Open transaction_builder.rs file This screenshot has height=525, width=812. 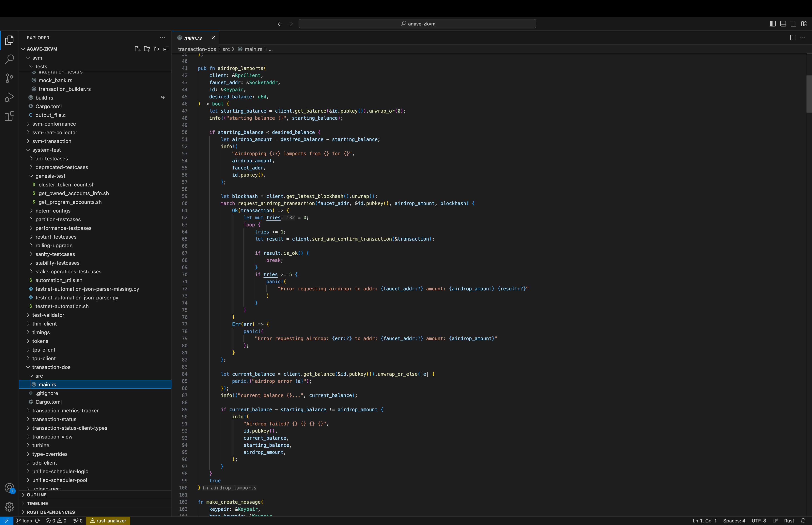[95, 89]
